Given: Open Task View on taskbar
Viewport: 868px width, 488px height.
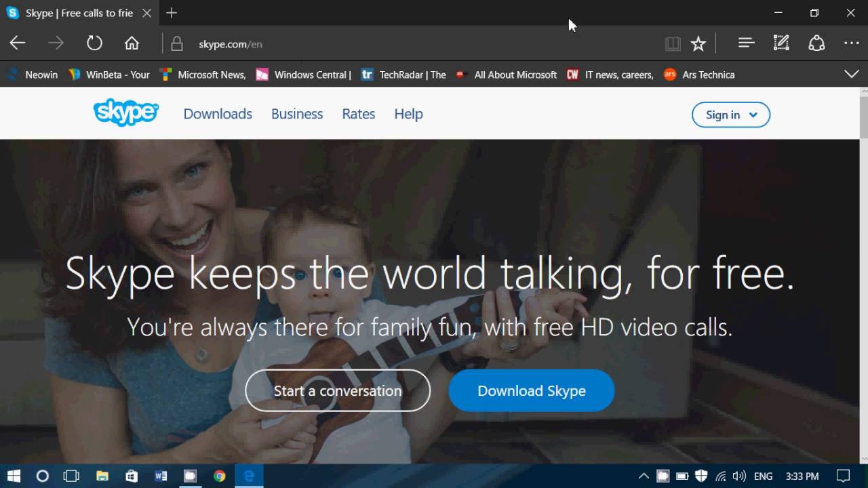Looking at the screenshot, I should (x=71, y=476).
